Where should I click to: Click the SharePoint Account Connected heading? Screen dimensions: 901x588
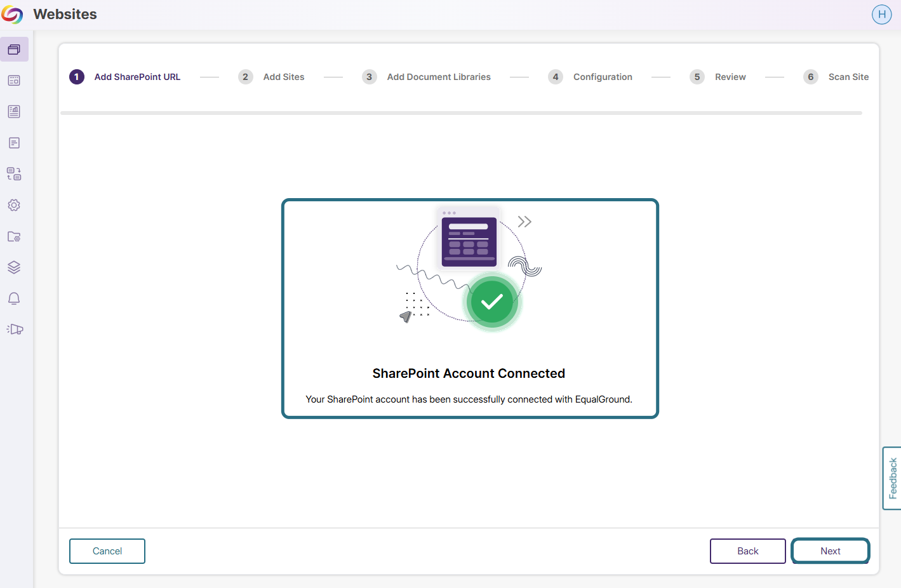coord(469,373)
